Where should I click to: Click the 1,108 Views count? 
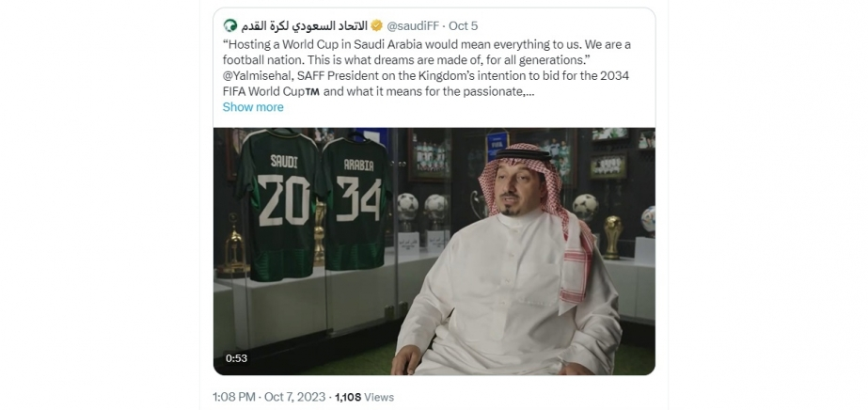click(x=364, y=397)
